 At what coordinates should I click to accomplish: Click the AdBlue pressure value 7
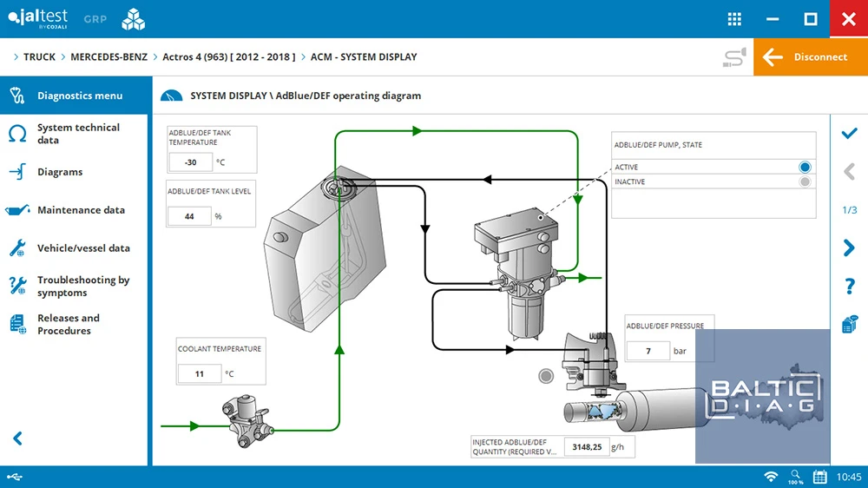648,351
